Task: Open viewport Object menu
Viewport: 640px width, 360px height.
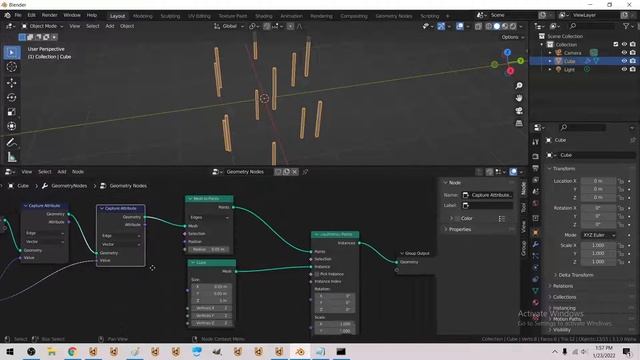Action: (x=127, y=26)
